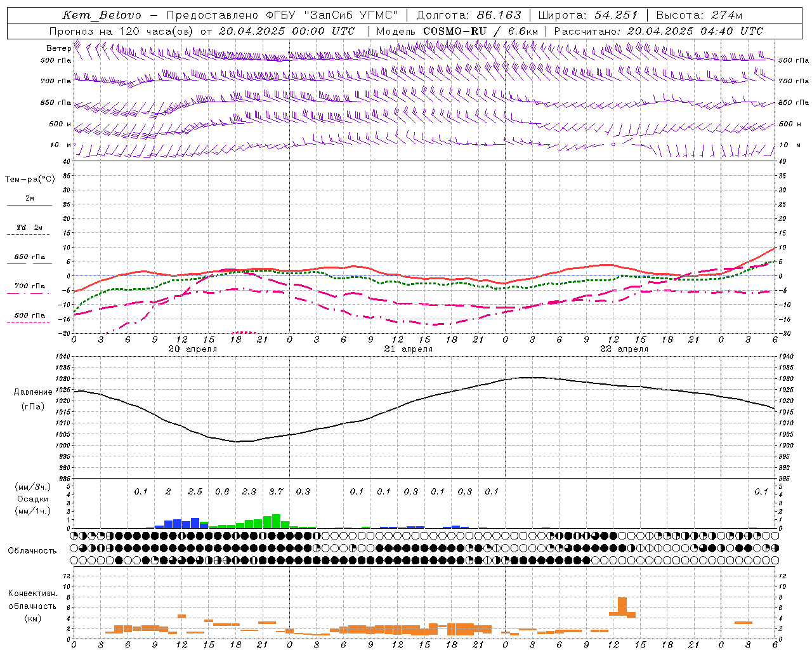Click the '2м' legend entry under Тем-ра
Image resolution: width=812 pixels, height=650 pixels.
(x=29, y=199)
